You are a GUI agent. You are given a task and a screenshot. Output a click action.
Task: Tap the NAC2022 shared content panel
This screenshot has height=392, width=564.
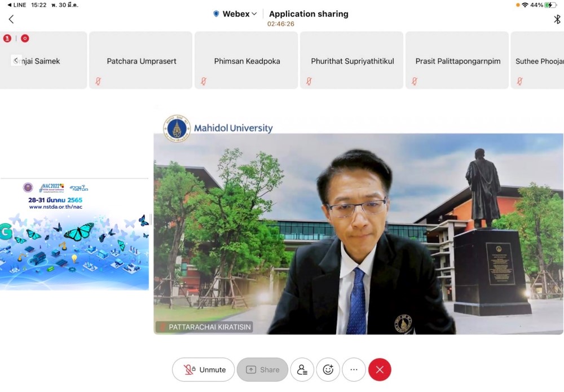[74, 234]
